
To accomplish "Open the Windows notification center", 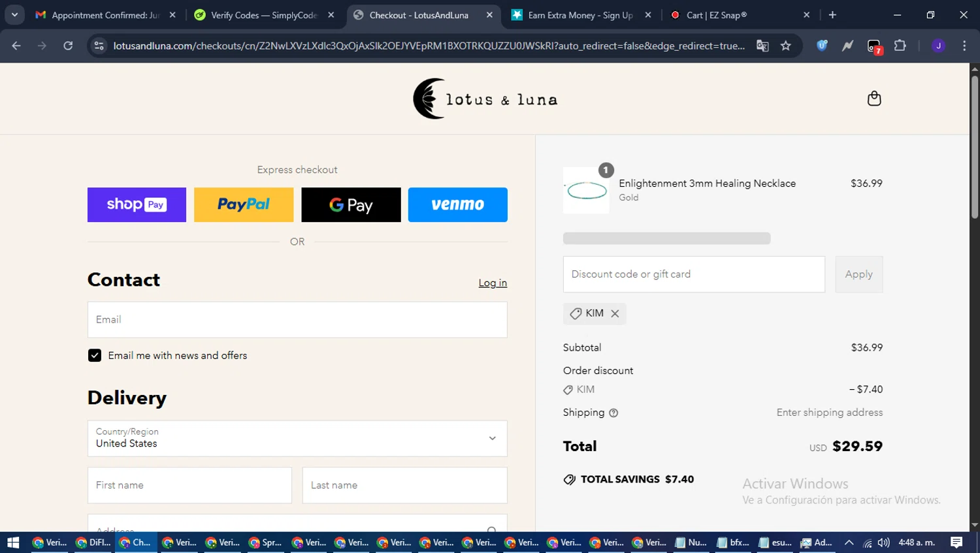I will pyautogui.click(x=956, y=543).
